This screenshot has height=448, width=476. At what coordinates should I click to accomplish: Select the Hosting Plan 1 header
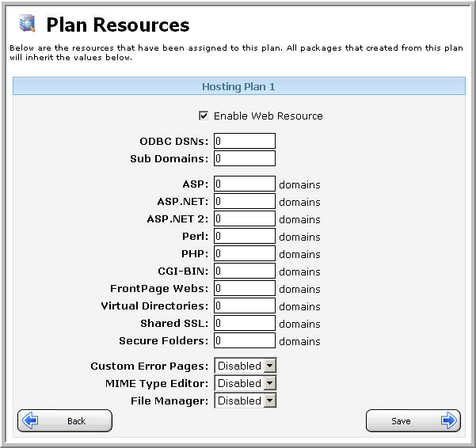click(239, 86)
